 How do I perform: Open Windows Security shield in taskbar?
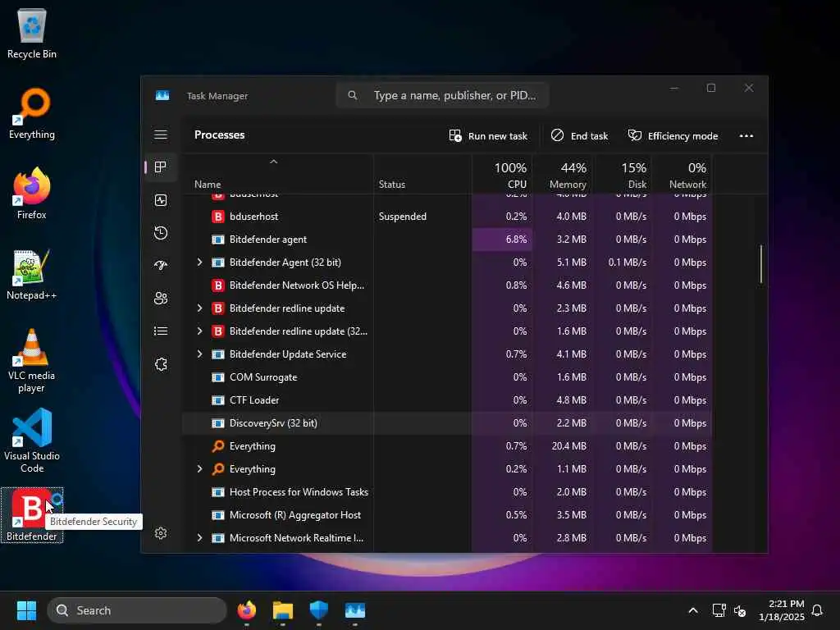tap(319, 610)
